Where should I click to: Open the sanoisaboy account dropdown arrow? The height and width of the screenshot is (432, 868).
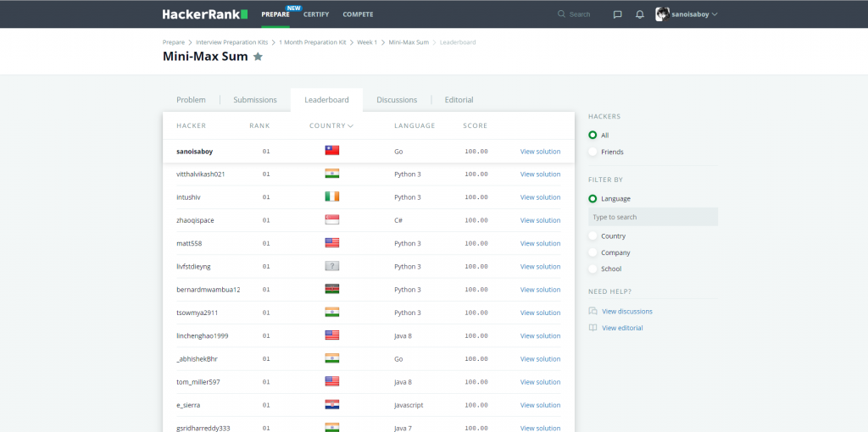pyautogui.click(x=714, y=14)
